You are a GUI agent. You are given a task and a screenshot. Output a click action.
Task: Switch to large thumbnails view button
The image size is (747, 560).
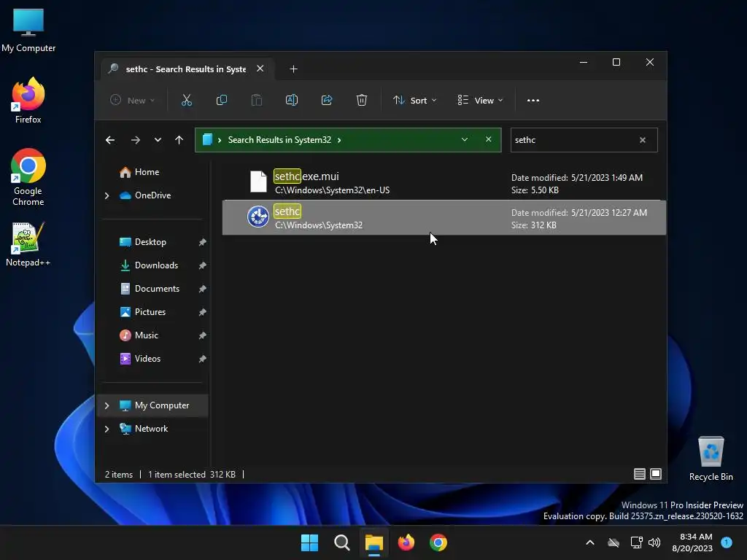point(656,474)
